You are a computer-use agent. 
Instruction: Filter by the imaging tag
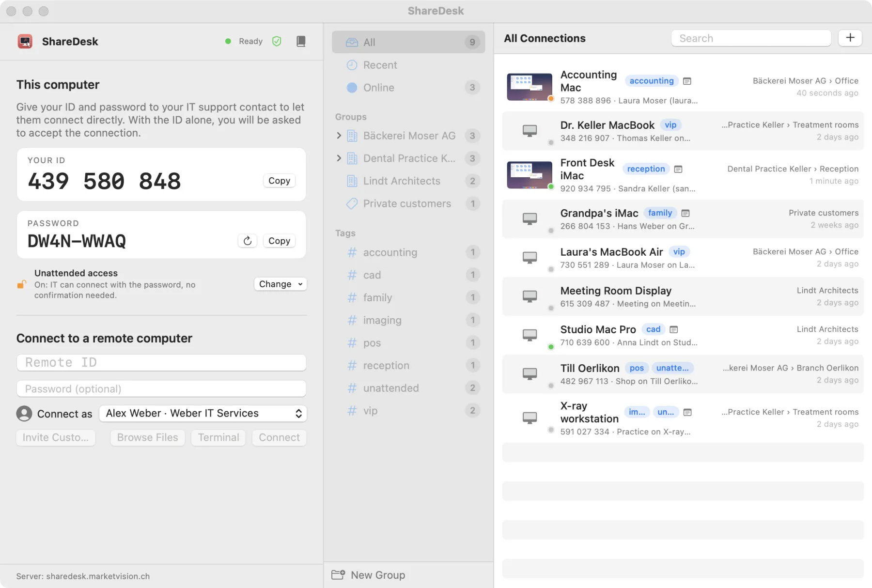pyautogui.click(x=408, y=320)
